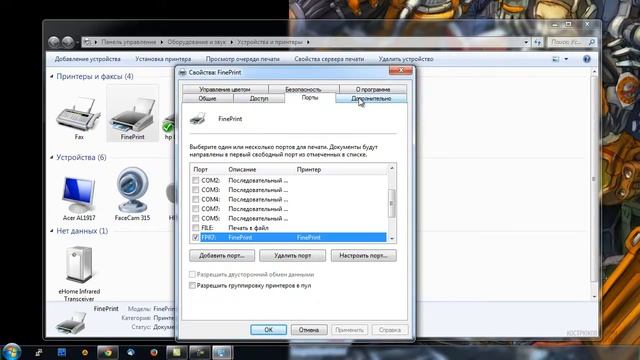Collapse the 'Нет данных (1)' group
The image size is (640, 360).
(x=52, y=231)
